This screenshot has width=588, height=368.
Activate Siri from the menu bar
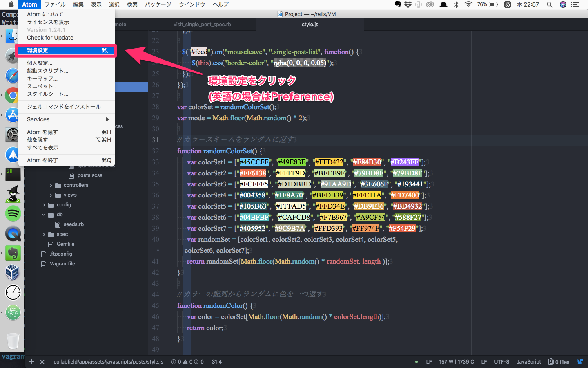[563, 4]
